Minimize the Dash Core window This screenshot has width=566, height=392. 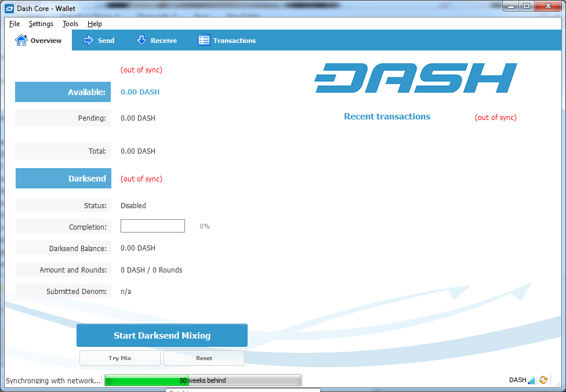point(511,6)
